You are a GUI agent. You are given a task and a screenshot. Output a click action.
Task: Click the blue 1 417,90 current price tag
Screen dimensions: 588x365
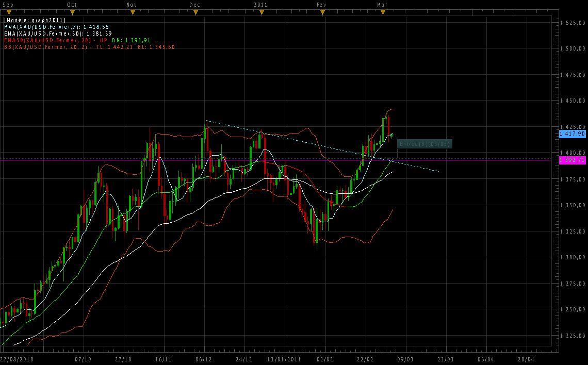572,134
